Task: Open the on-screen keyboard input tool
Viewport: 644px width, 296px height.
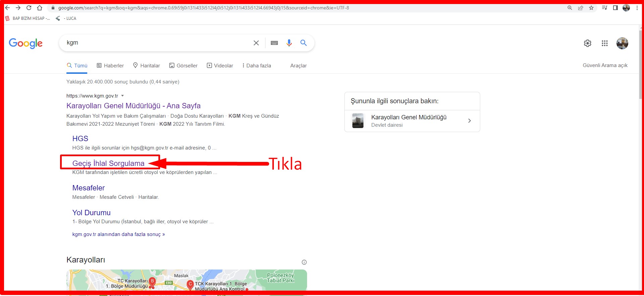Action: 274,43
